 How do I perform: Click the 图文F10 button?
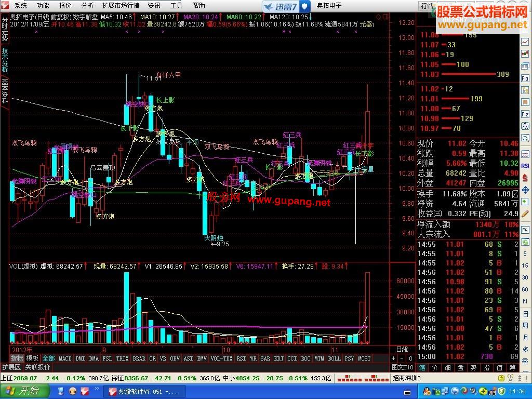(x=403, y=367)
